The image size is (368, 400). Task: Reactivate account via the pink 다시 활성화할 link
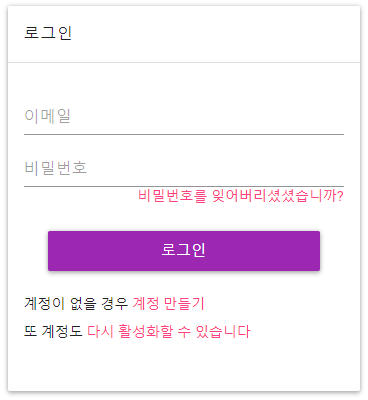coord(169,332)
